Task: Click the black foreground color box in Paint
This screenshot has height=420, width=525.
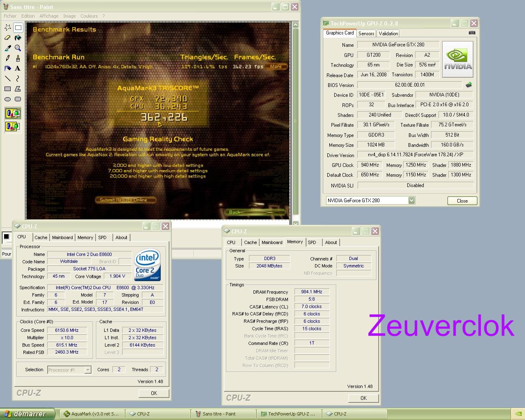Action: point(6,237)
